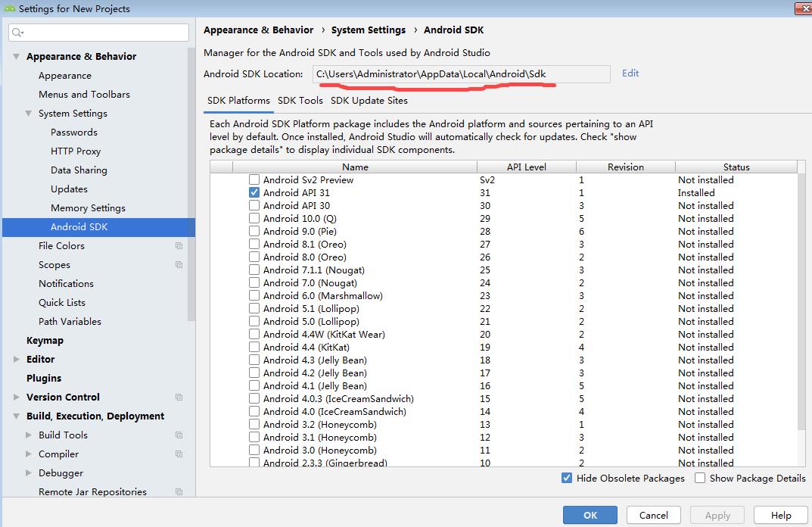Image resolution: width=812 pixels, height=527 pixels.
Task: Open Data Sharing settings
Action: (x=79, y=170)
